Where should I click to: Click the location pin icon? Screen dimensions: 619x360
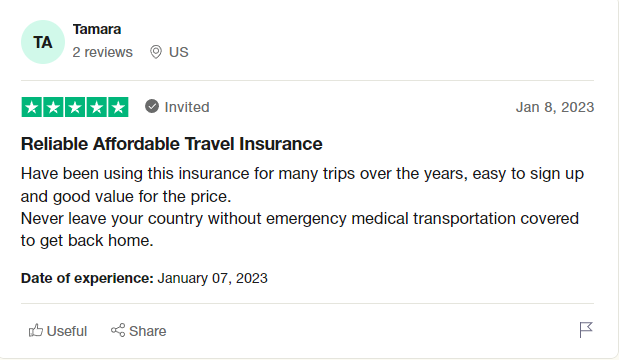[156, 52]
